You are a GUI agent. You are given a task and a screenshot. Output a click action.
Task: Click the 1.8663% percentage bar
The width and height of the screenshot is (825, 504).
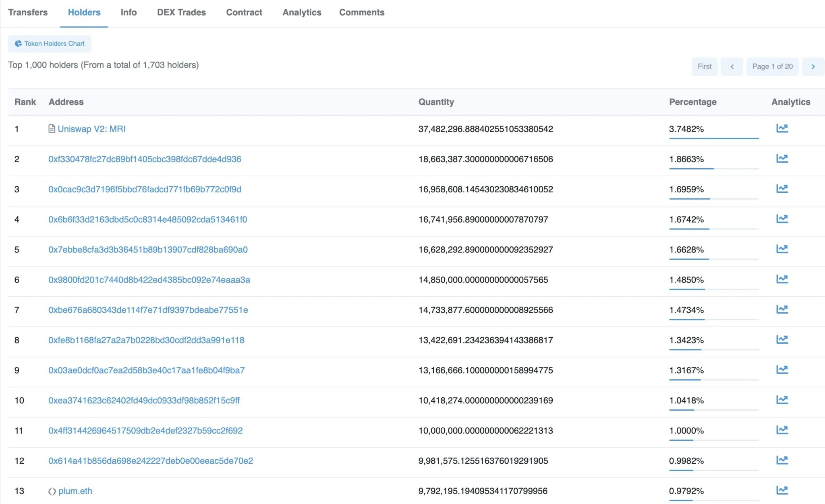[x=714, y=168]
